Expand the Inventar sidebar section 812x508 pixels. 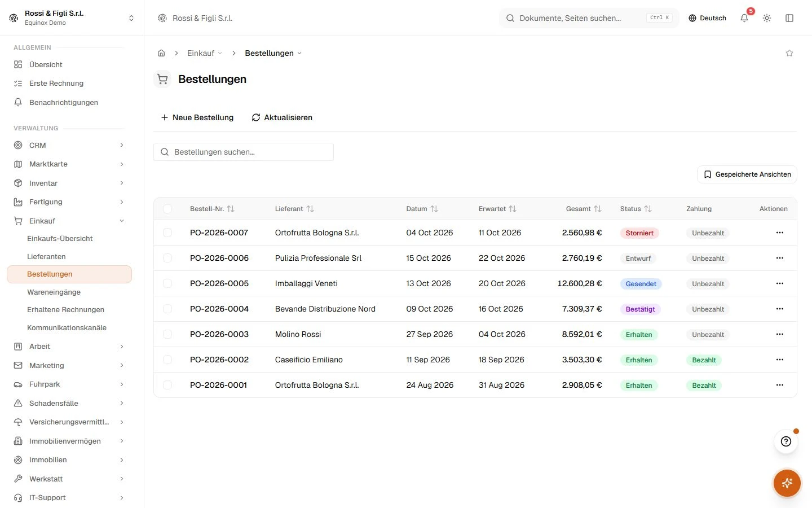pos(69,183)
